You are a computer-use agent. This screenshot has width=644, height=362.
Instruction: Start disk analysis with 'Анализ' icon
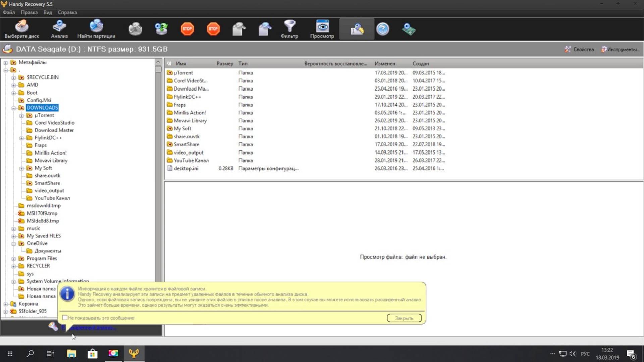click(59, 29)
